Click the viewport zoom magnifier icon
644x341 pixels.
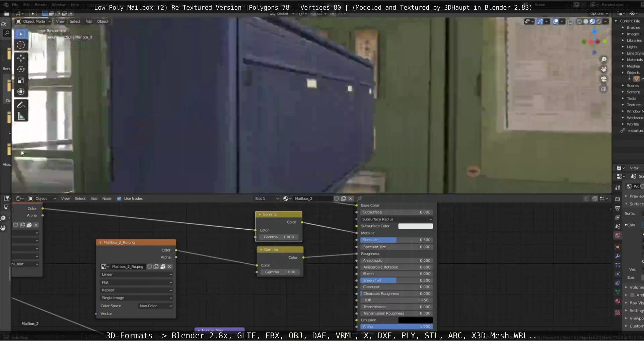(604, 59)
